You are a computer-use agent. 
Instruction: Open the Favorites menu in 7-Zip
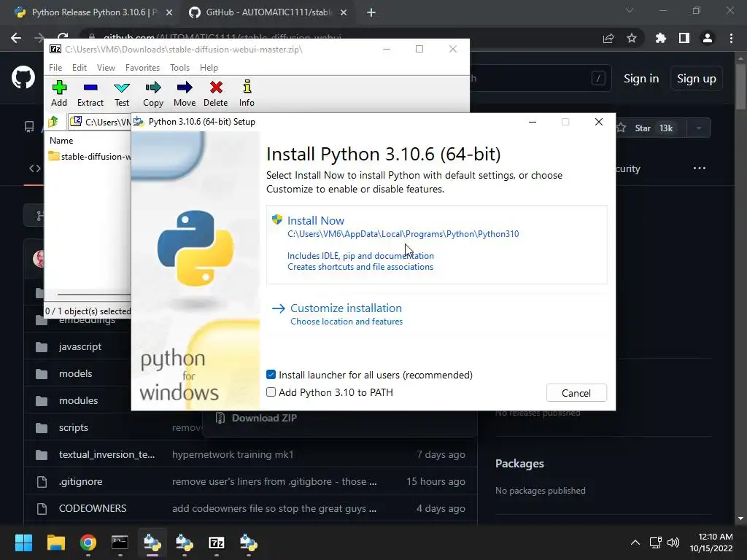pyautogui.click(x=142, y=68)
